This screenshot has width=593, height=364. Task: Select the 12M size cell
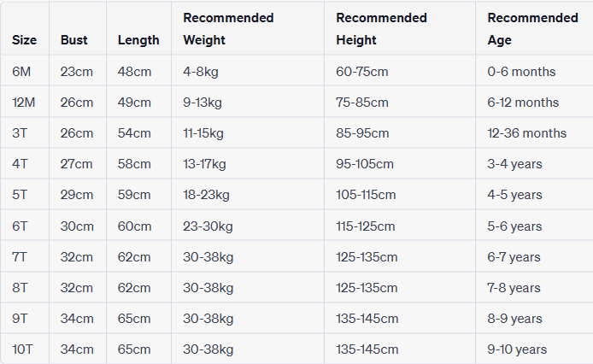click(25, 103)
